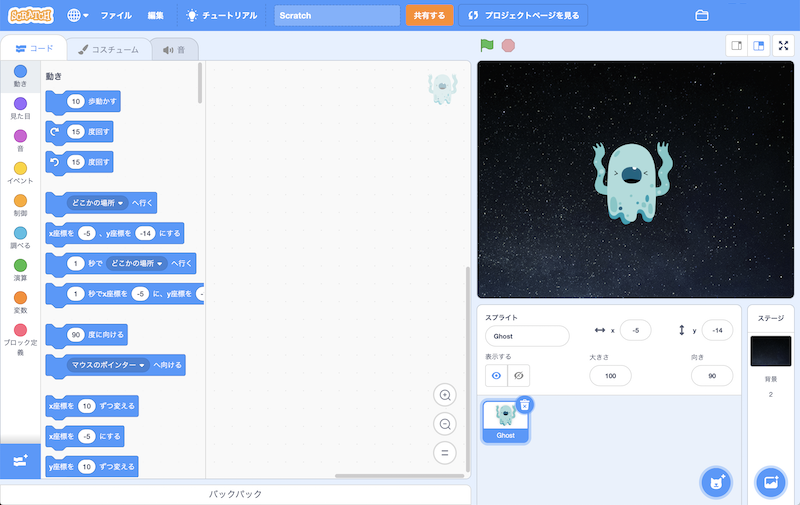Screen dimensions: 800x505
Task: Open チュートリアル tutorials
Action: [221, 15]
